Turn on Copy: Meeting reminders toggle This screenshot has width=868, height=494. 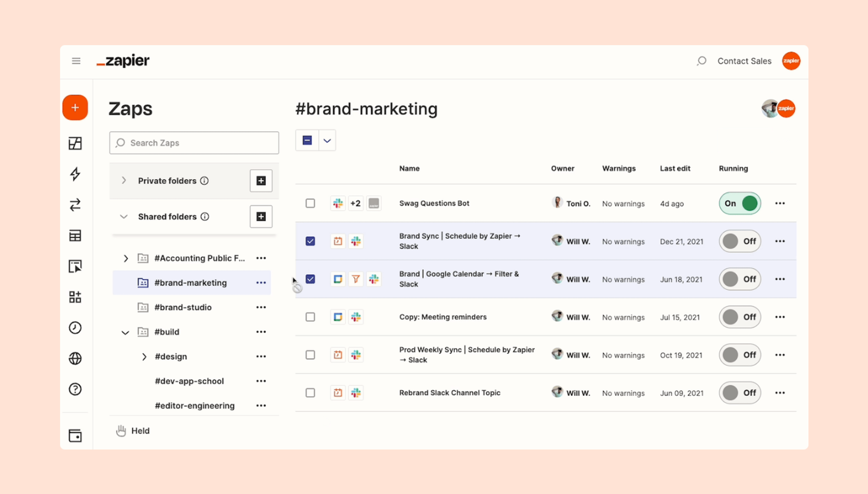tap(740, 317)
